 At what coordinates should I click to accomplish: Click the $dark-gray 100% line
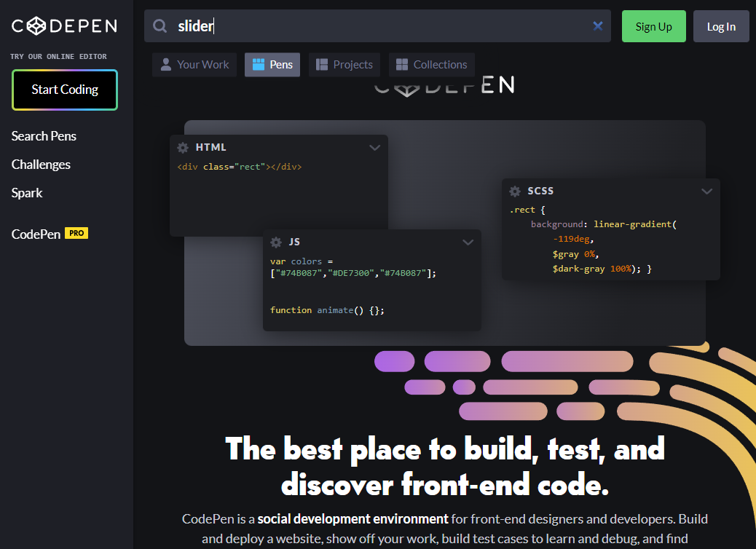click(x=602, y=269)
